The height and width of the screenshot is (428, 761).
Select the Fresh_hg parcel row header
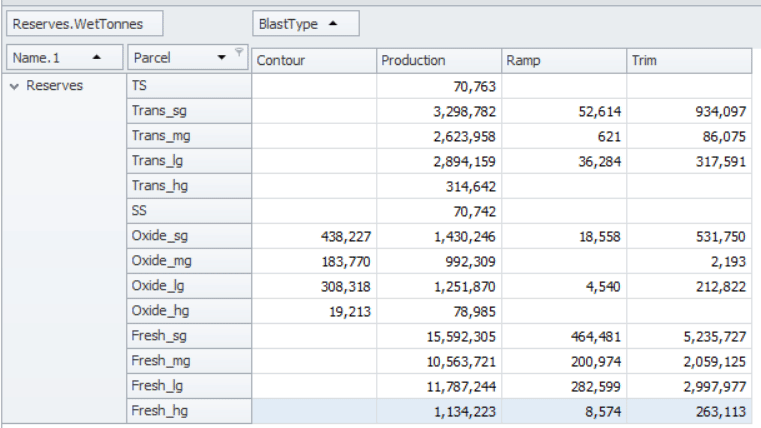pyautogui.click(x=188, y=411)
